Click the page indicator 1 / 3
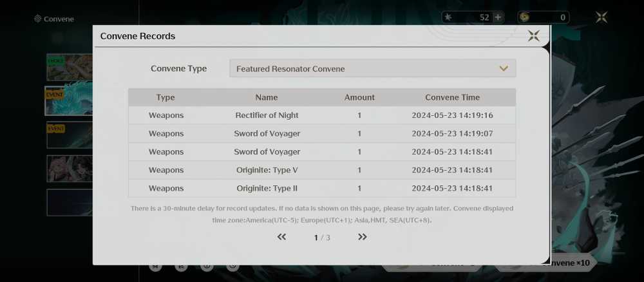 pyautogui.click(x=322, y=238)
